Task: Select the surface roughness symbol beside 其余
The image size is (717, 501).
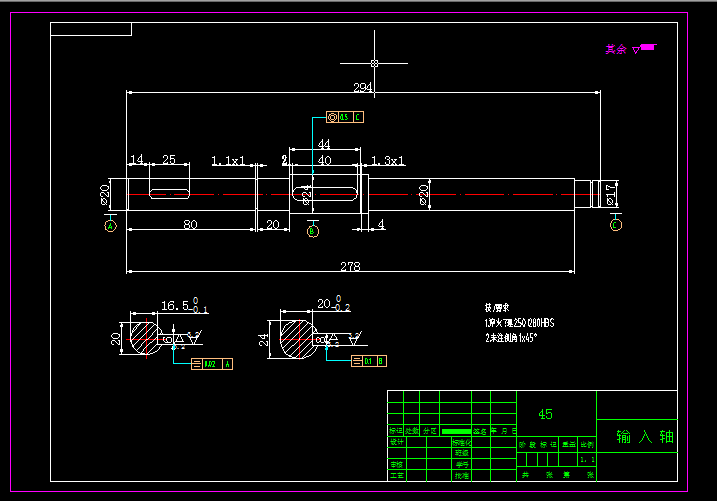Action: coord(644,48)
